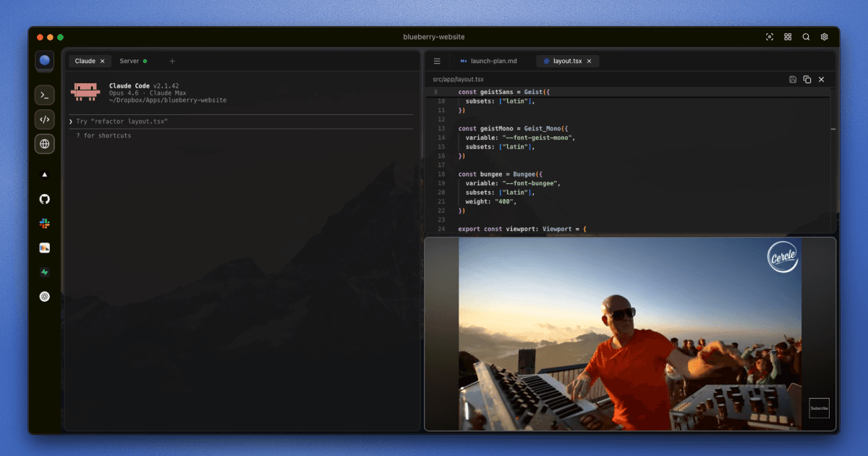
Task: Open settings with the gear icon
Action: point(824,37)
